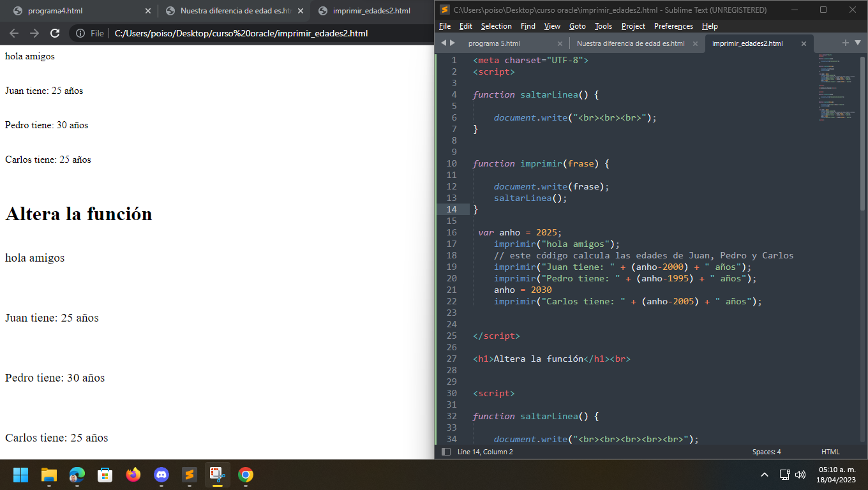The image size is (868, 490).
Task: Click line number 27 in gutter
Action: click(452, 359)
